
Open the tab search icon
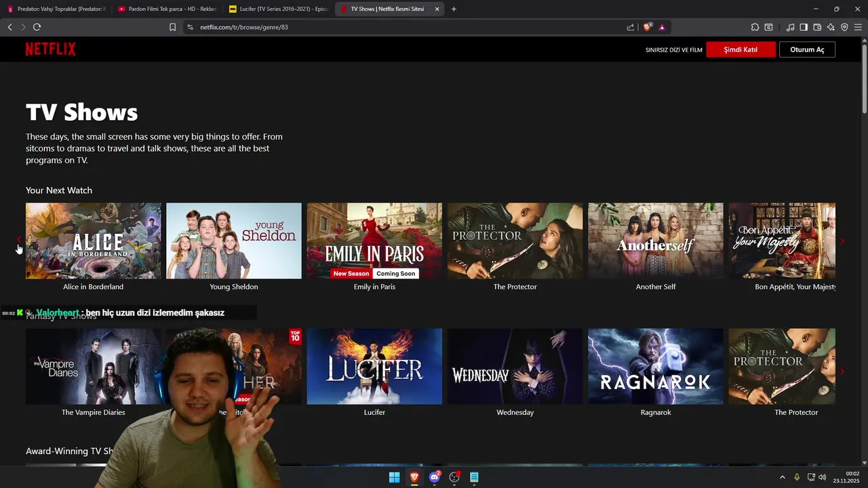(x=768, y=27)
